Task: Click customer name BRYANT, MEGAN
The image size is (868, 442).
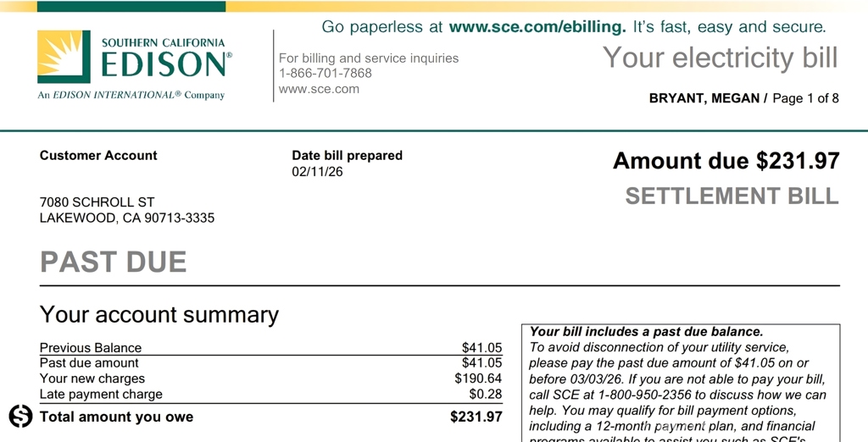Action: click(x=704, y=98)
